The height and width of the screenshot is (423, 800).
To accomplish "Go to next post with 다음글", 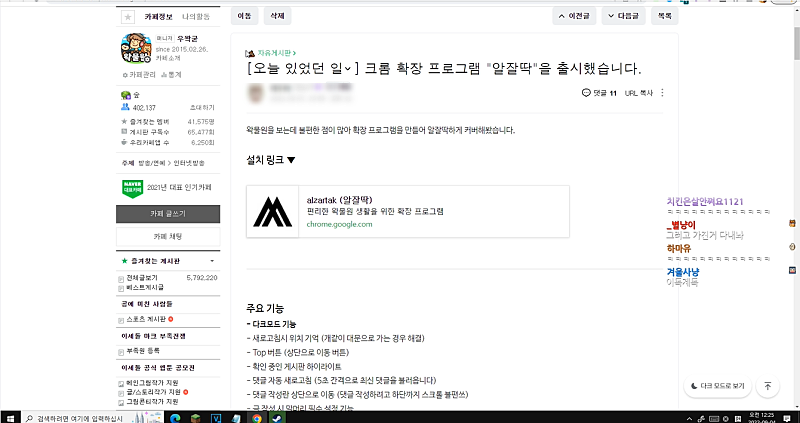I will point(623,16).
